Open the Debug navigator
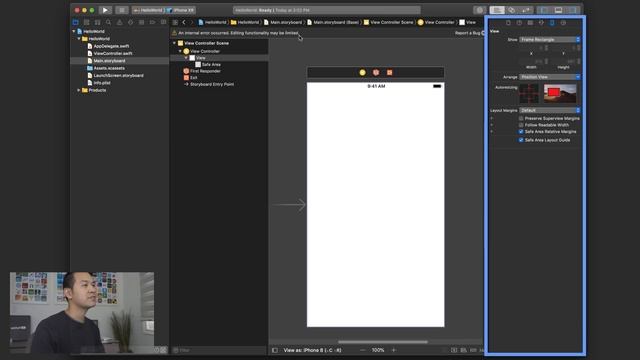The width and height of the screenshot is (640, 360). click(x=142, y=22)
